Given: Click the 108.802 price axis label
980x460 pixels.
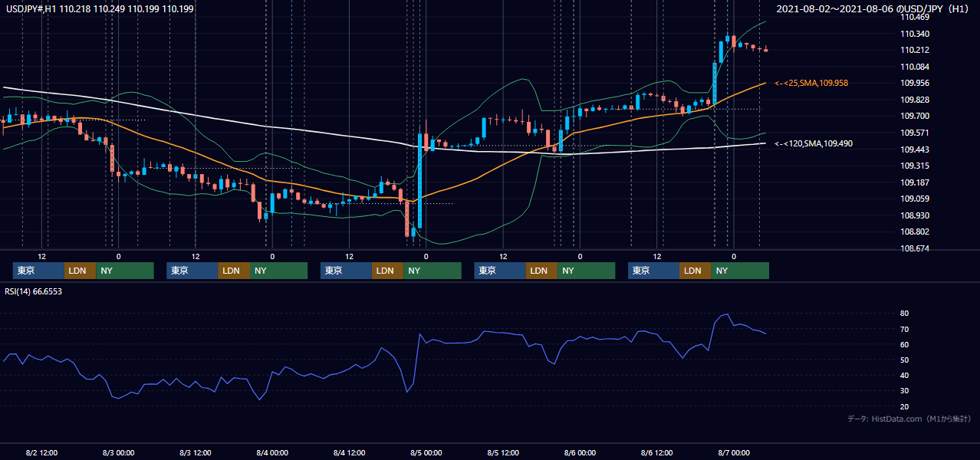Looking at the screenshot, I should [x=916, y=232].
